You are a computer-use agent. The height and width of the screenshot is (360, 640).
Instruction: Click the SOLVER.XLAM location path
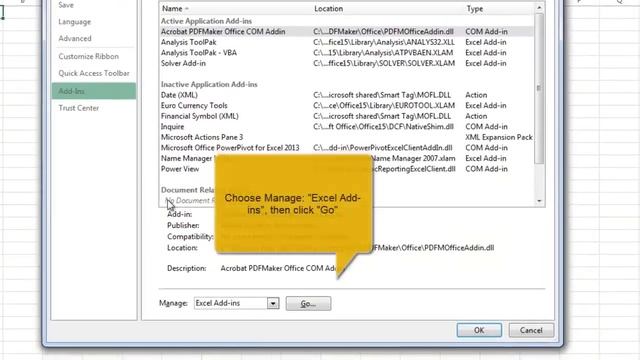click(384, 63)
